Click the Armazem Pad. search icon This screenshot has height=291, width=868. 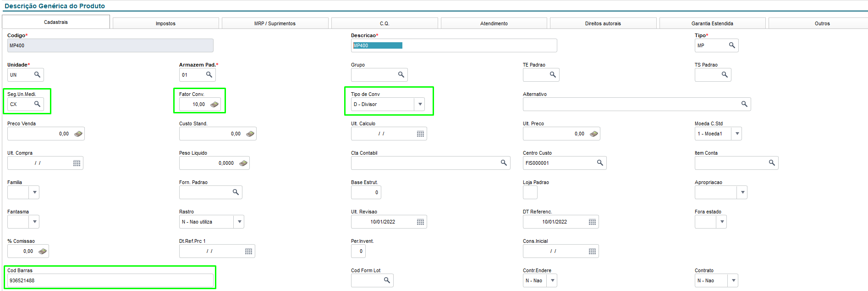point(209,75)
